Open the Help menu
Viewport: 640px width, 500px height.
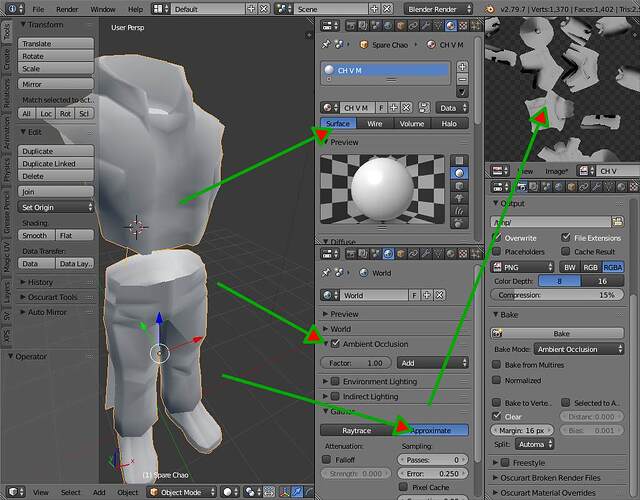tap(135, 9)
